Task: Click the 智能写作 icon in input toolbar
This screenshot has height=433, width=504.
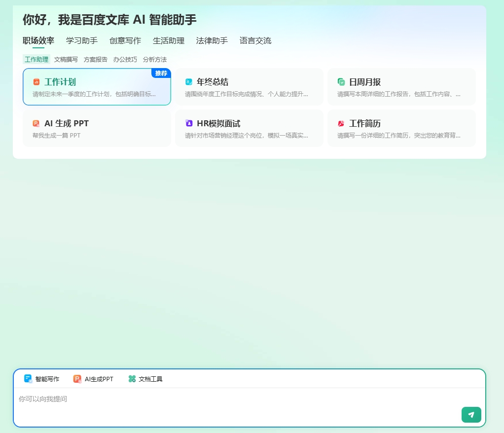Action: click(28, 379)
